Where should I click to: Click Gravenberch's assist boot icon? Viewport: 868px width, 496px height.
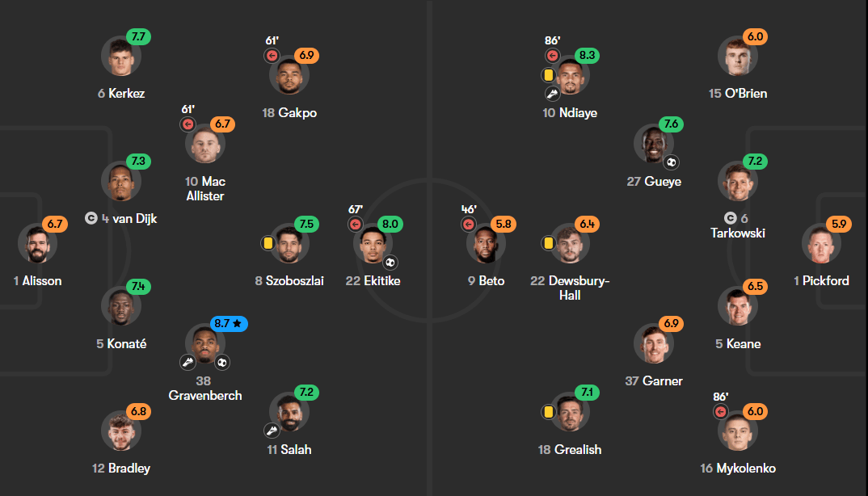[x=188, y=363]
